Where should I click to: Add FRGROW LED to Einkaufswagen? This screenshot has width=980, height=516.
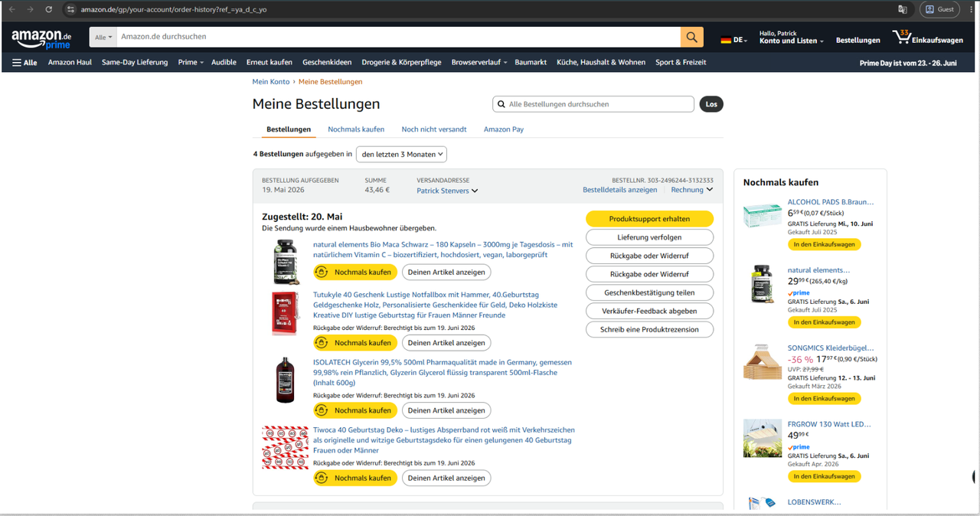click(824, 476)
